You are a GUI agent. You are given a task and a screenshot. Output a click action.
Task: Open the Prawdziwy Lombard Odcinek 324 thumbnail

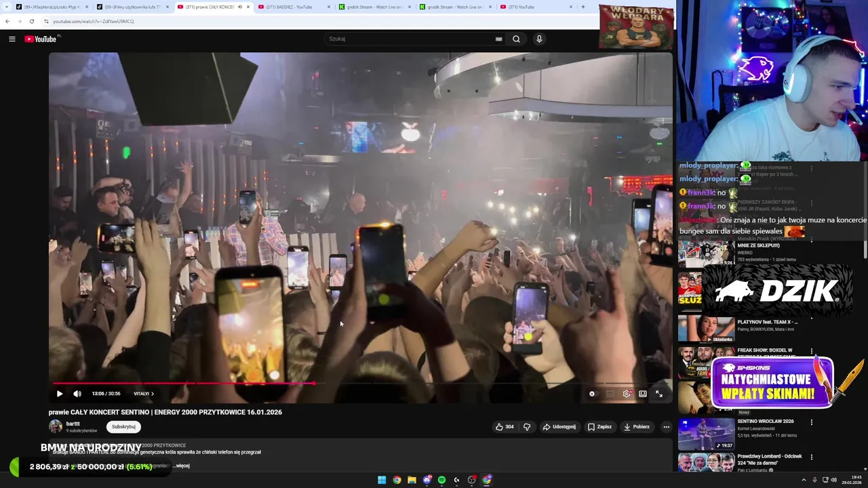coord(706,462)
